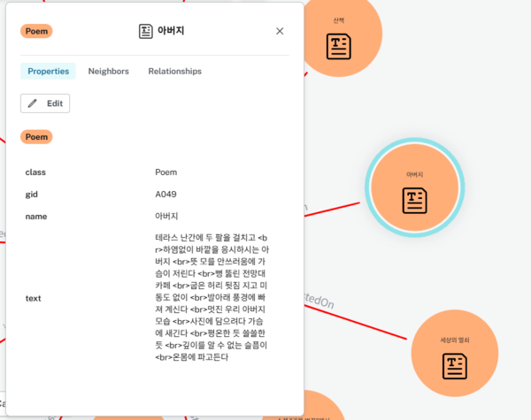Switch to the Properties tab
This screenshot has height=420, width=531.
(48, 71)
